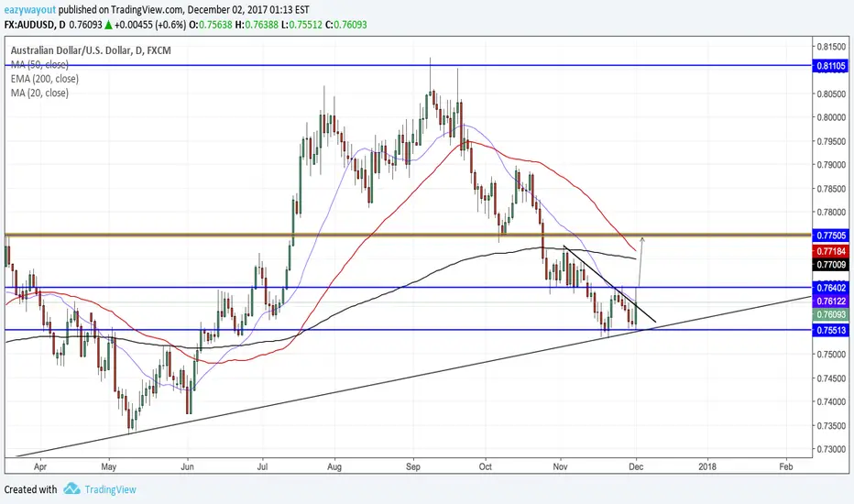Click the Nov label on time axis
Viewport: 854px width, 504px height.
[560, 466]
